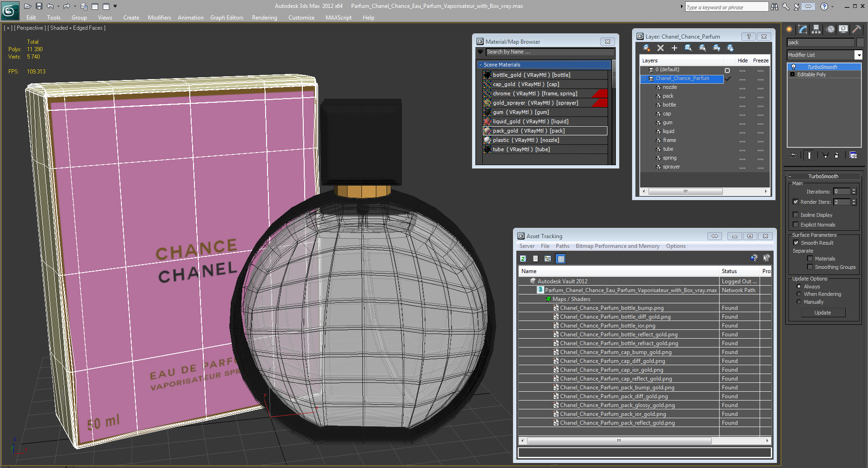Click Remove Modifier trash icon below stack

pyautogui.click(x=836, y=155)
